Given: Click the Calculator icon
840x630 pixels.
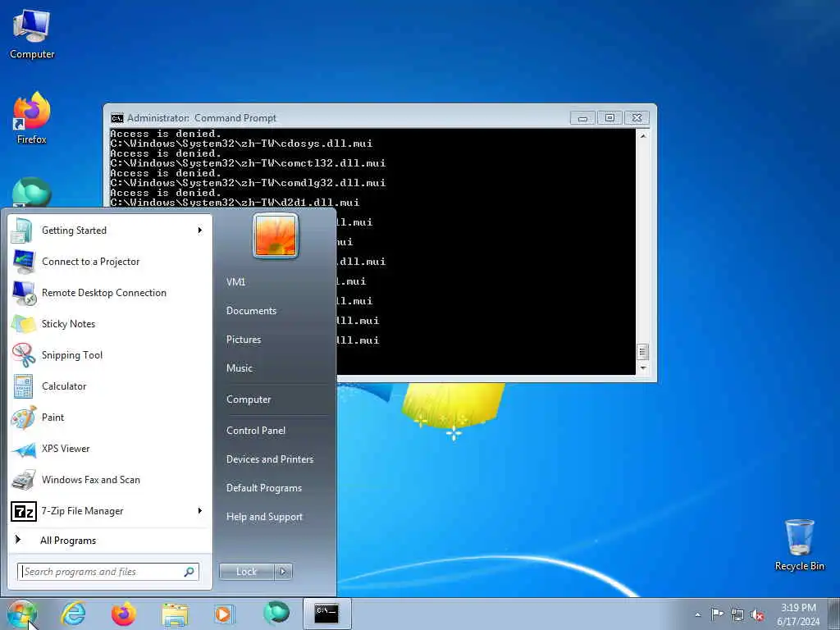Looking at the screenshot, I should pyautogui.click(x=23, y=386).
